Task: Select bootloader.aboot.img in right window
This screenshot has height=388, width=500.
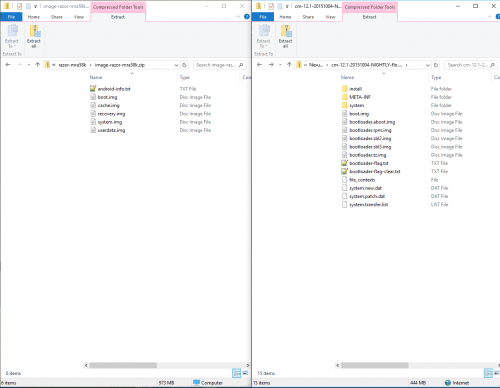Action: 372,122
